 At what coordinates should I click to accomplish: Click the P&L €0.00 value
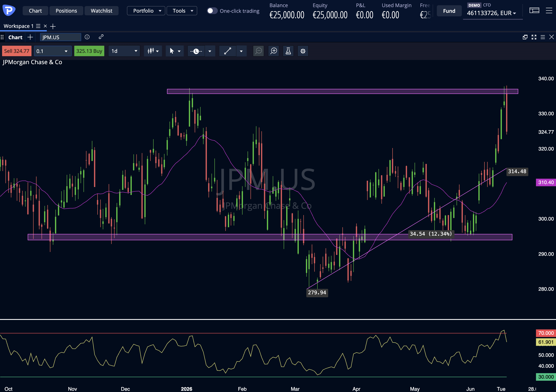(364, 15)
